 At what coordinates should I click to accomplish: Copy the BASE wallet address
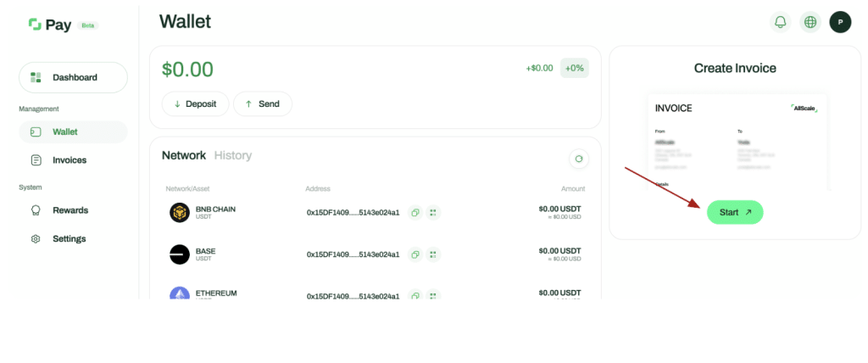click(415, 254)
